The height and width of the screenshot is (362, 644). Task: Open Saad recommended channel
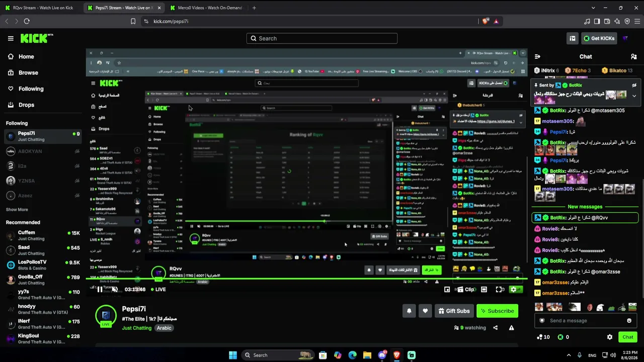tap(43, 250)
